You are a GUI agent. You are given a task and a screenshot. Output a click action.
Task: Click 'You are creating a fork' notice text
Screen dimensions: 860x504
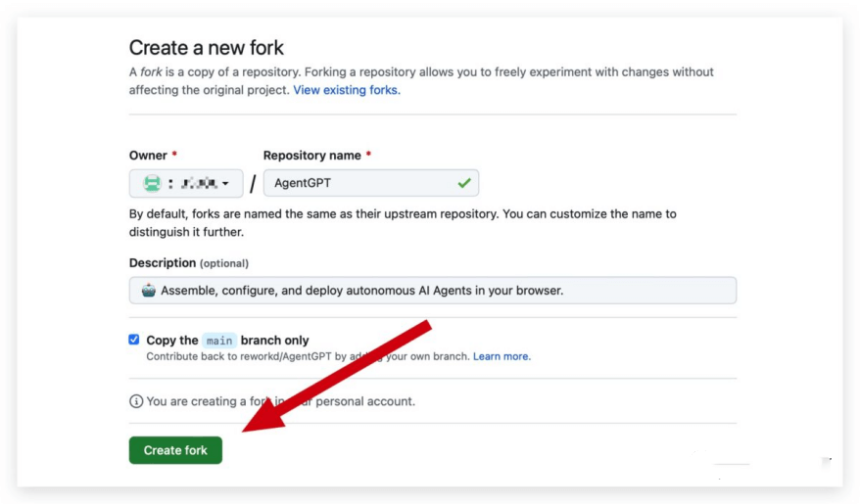(281, 401)
